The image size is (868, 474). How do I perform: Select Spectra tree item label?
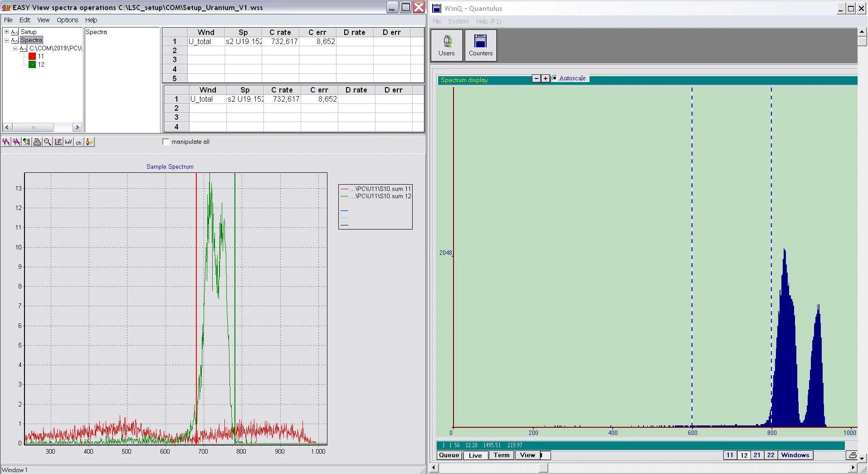pyautogui.click(x=31, y=40)
